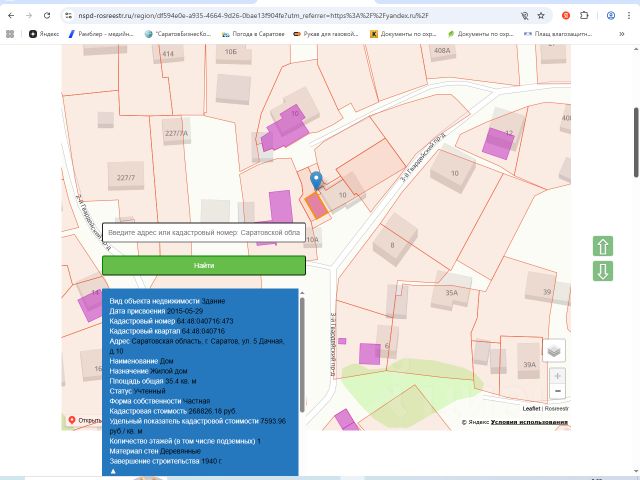This screenshot has height=480, width=640.
Task: Focus the address or cadastral number field
Action: pyautogui.click(x=203, y=232)
